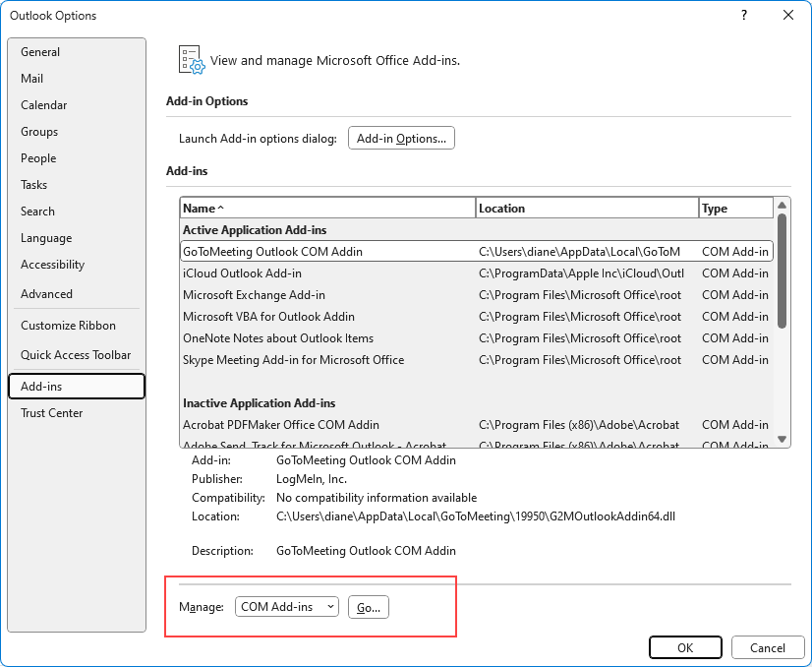812x667 pixels.
Task: Select the iCloud Outlook Add-in row
Action: (x=477, y=273)
